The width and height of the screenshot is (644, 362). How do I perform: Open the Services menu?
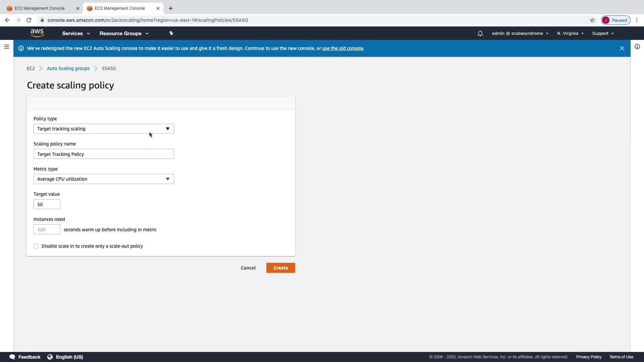coord(76,34)
